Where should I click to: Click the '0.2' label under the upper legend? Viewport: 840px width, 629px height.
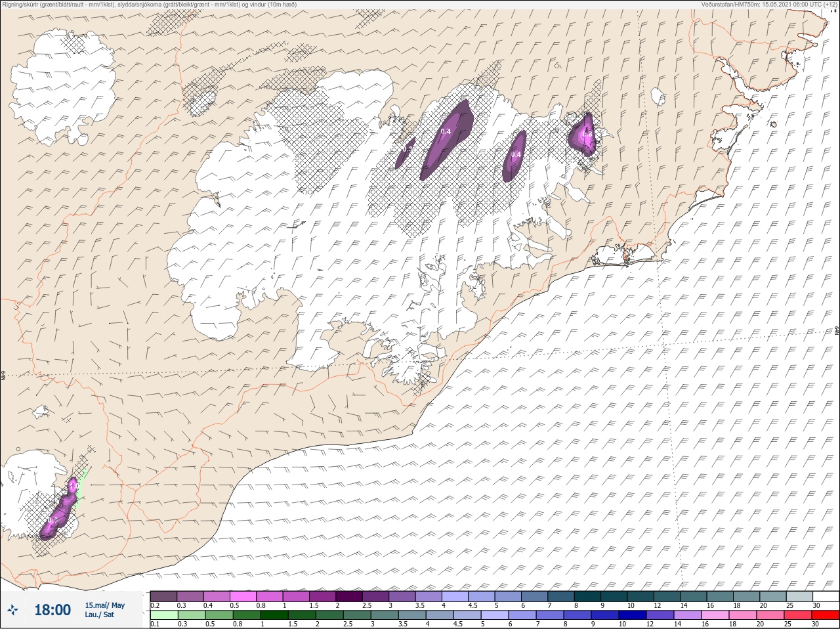[155, 605]
